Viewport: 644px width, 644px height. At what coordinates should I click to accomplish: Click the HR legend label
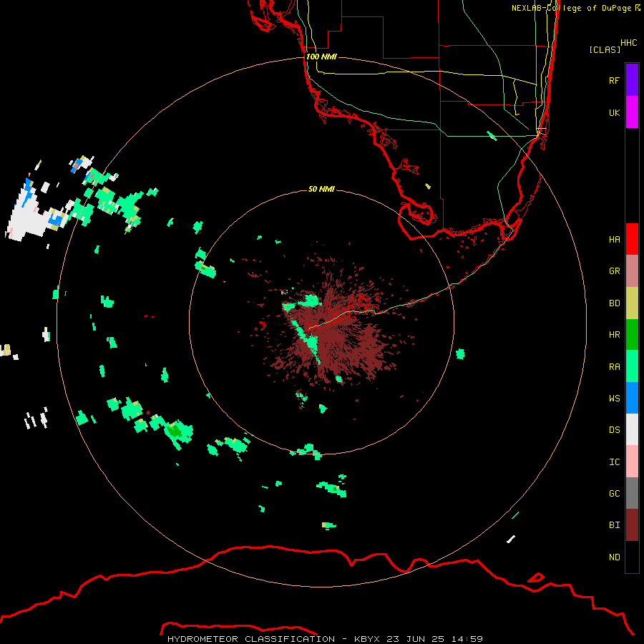pyautogui.click(x=614, y=335)
